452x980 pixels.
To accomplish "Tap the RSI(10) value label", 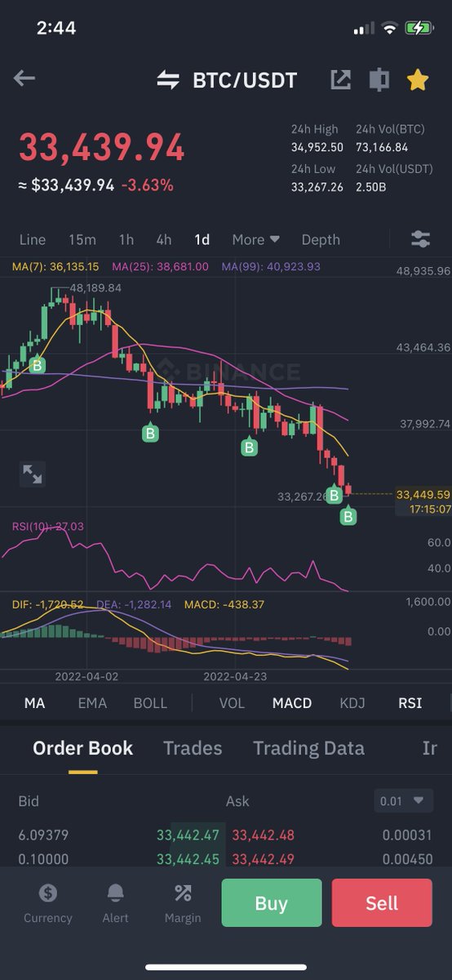I will point(47,527).
